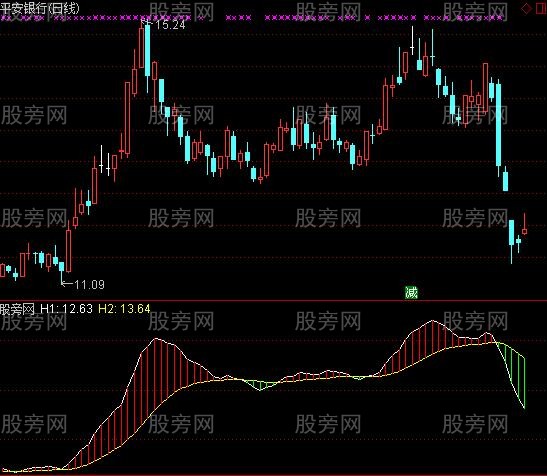Screen dimensions: 547x476
Task: Click the last red candlestick on the chart
Action: point(524,224)
